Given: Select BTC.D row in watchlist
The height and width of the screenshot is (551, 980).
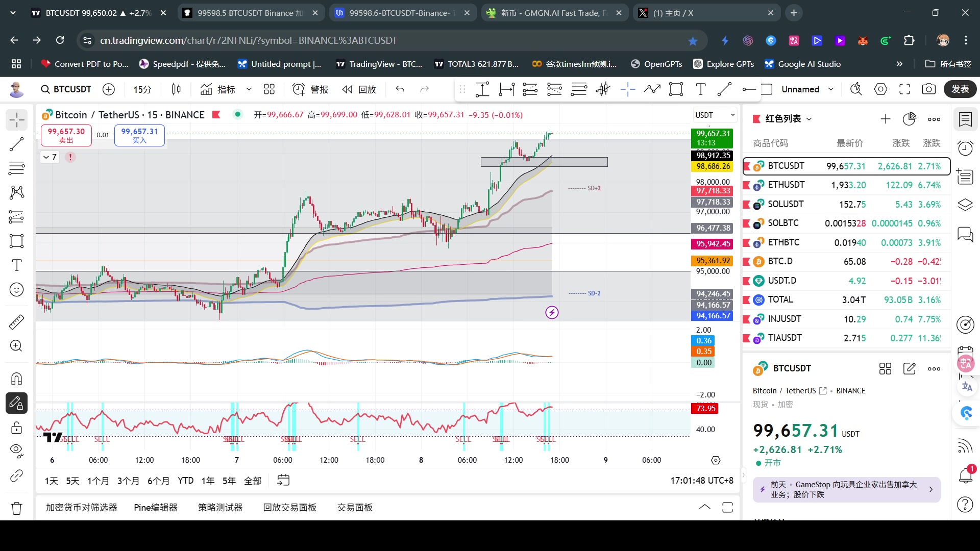Looking at the screenshot, I should click(x=846, y=261).
